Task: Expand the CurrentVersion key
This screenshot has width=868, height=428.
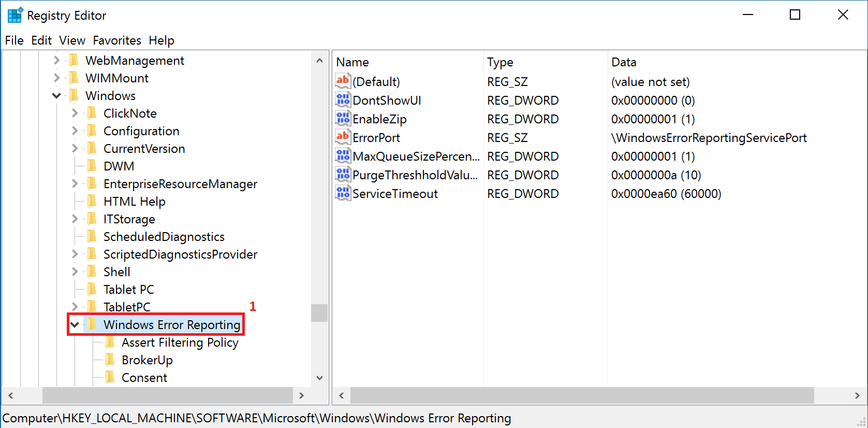Action: (x=75, y=148)
